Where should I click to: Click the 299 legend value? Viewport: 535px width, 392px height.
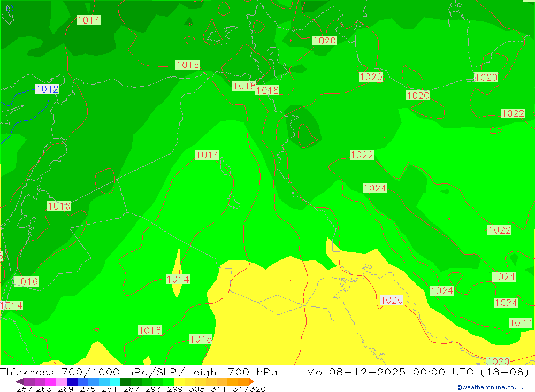175,389
